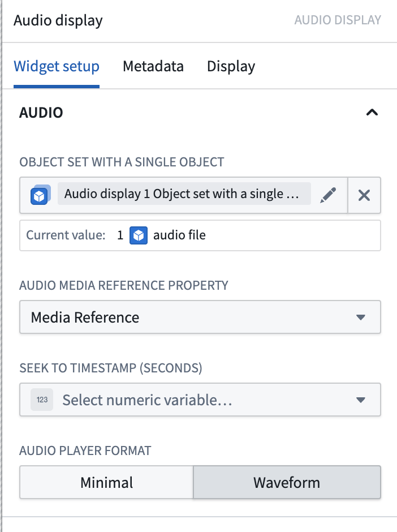Viewport: 397px width, 532px height.
Task: Click the 123 numeric variable icon
Action: tap(40, 400)
